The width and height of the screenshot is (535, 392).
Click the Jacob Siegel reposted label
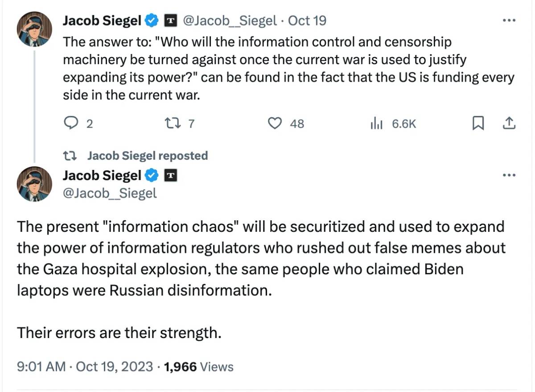[x=148, y=156]
